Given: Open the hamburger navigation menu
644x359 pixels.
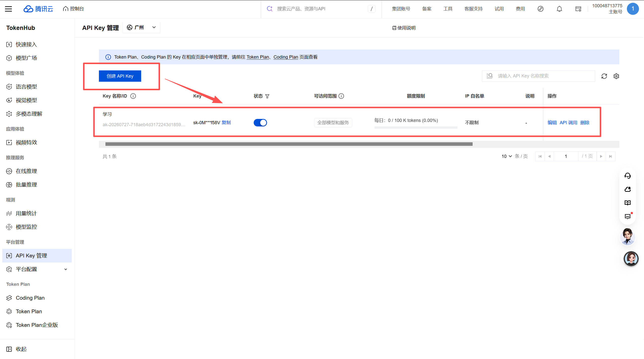Looking at the screenshot, I should [9, 9].
